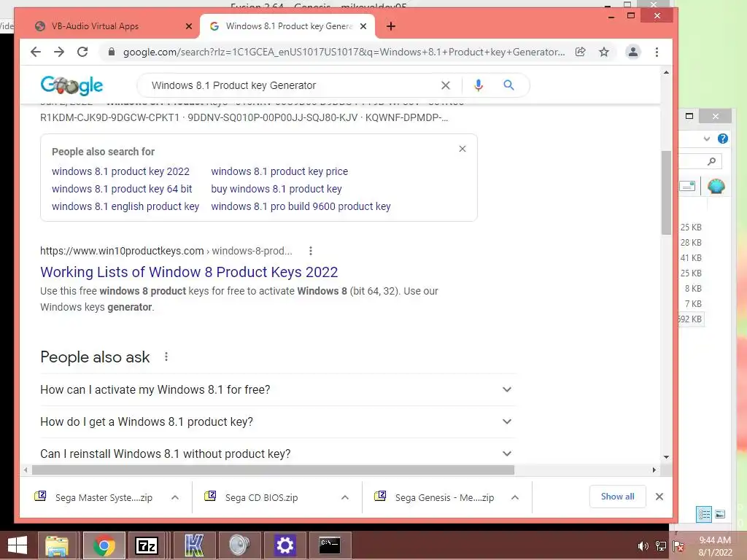Image resolution: width=747 pixels, height=560 pixels.
Task: Start voice search with the microphone
Action: click(x=479, y=85)
